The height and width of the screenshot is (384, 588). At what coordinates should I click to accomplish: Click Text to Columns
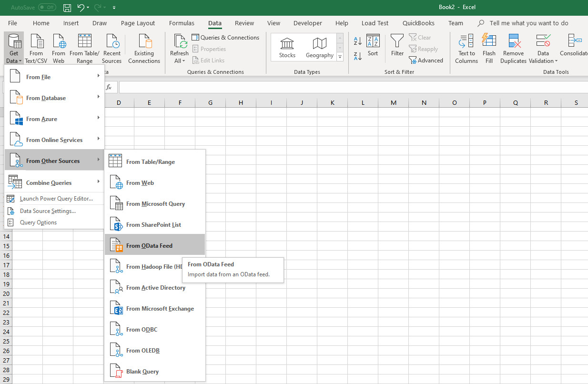tap(466, 49)
